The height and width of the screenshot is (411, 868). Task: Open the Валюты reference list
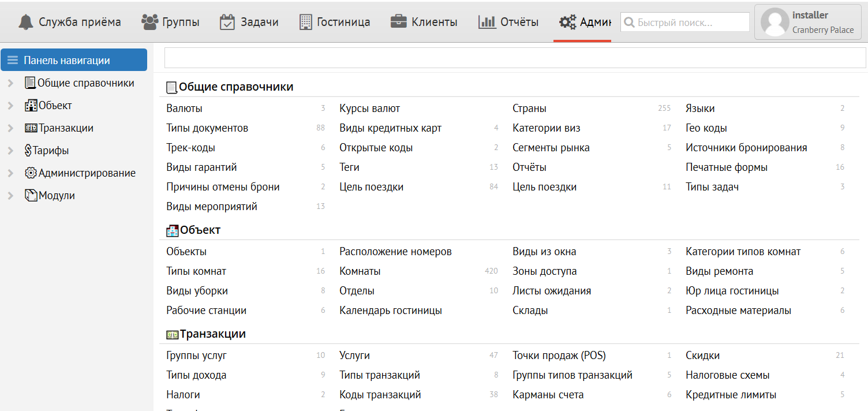(x=184, y=109)
